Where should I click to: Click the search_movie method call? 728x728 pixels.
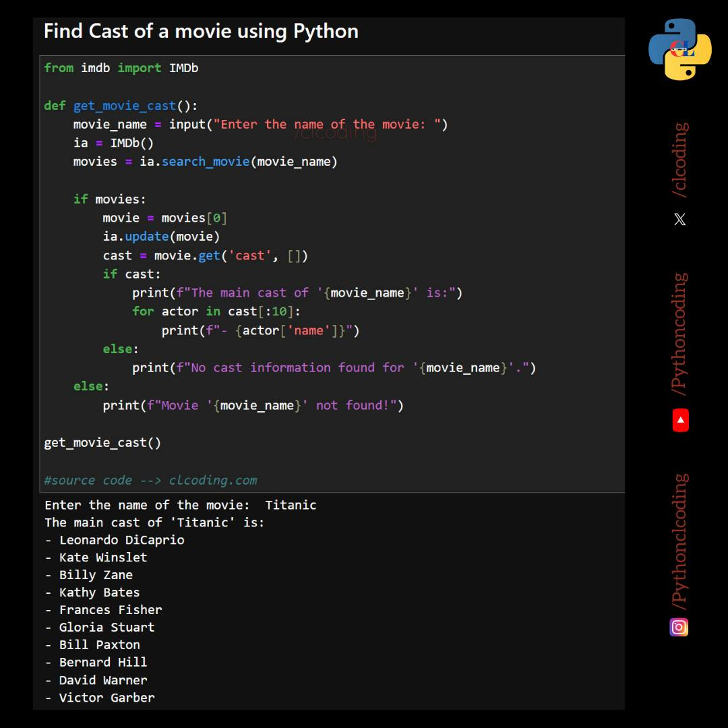point(205,162)
